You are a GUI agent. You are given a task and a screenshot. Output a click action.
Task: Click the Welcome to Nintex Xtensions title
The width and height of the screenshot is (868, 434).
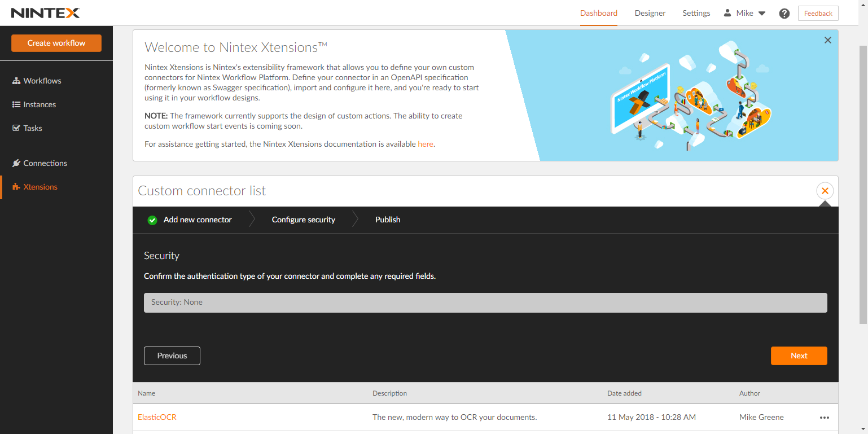point(236,47)
